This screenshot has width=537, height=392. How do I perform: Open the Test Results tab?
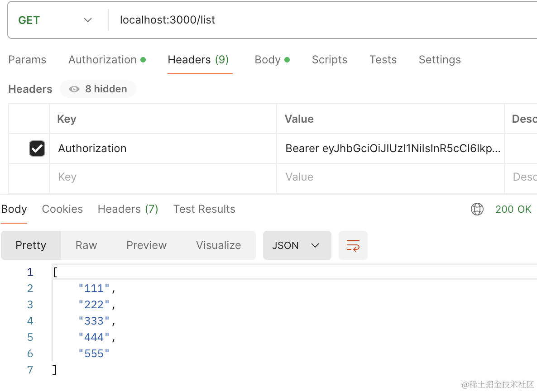pyautogui.click(x=204, y=209)
